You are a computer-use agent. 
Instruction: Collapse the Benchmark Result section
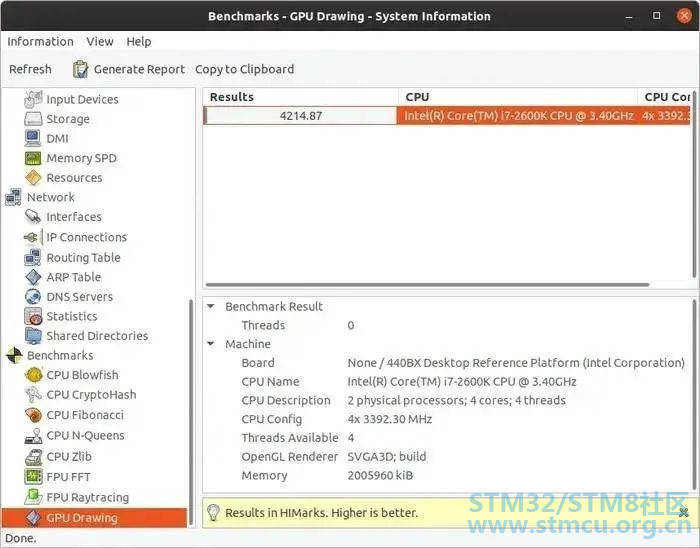click(x=211, y=307)
